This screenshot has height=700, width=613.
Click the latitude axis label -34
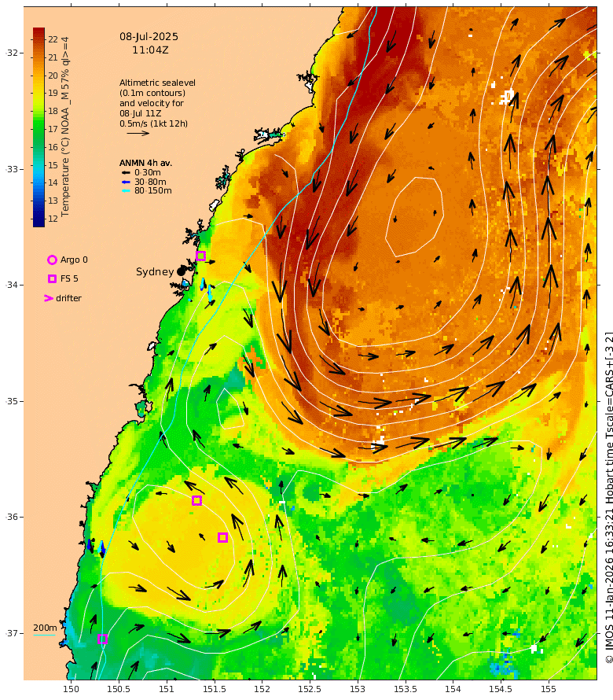[12, 285]
